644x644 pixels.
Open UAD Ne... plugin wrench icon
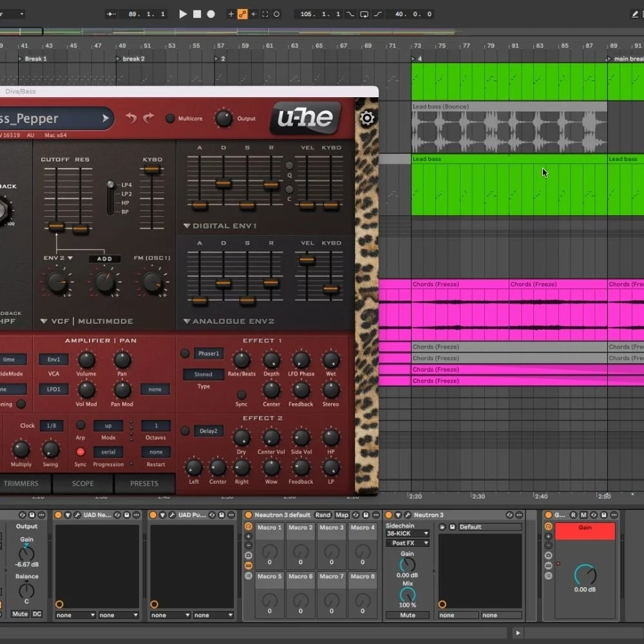tap(77, 515)
